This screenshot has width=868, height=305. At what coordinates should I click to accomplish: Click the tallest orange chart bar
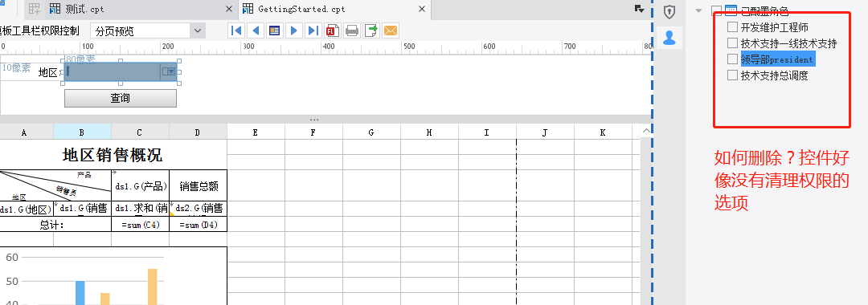(x=152, y=287)
